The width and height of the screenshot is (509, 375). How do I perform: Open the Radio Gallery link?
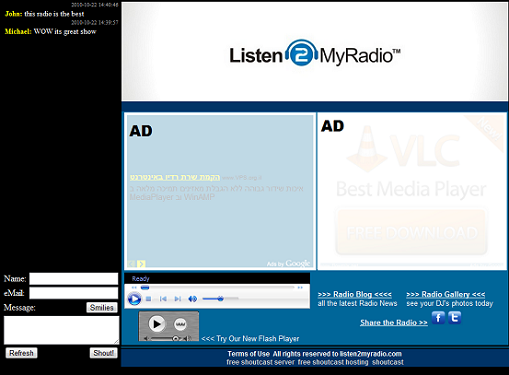pyautogui.click(x=446, y=294)
